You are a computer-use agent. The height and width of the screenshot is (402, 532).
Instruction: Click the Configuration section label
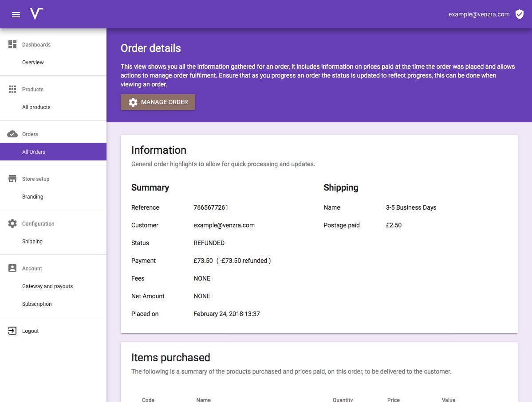(x=38, y=223)
